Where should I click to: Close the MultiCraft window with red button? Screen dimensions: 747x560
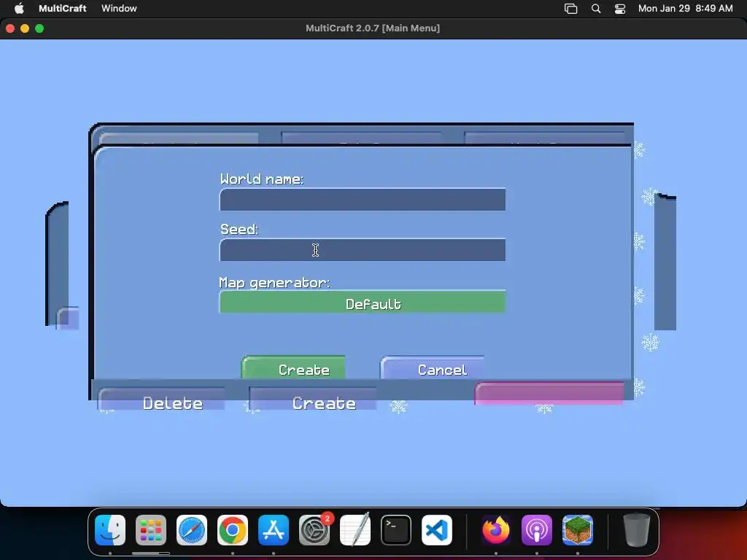pos(10,28)
